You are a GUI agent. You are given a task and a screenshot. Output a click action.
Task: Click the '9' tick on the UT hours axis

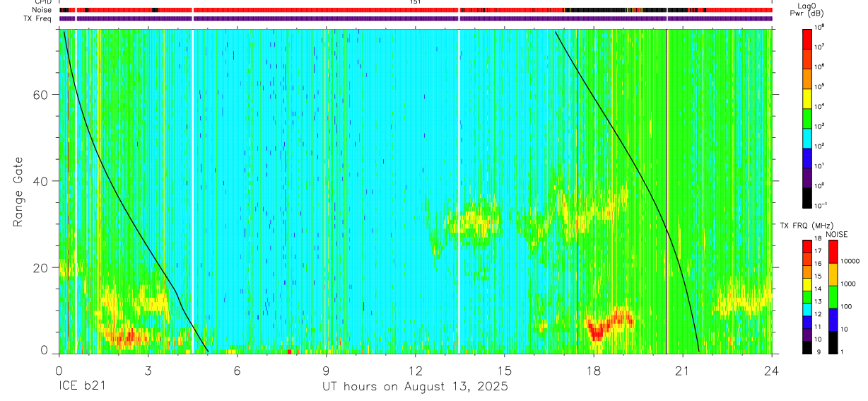pos(326,370)
